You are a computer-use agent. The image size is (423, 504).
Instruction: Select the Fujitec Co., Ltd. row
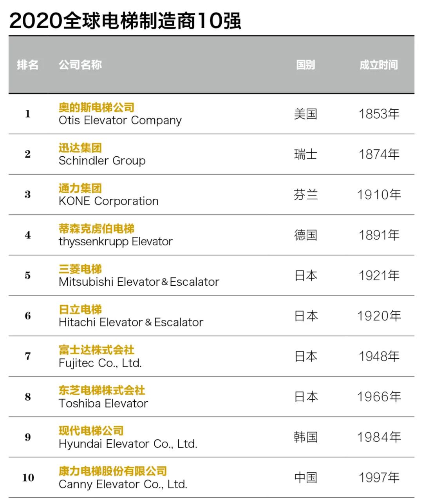100,363
